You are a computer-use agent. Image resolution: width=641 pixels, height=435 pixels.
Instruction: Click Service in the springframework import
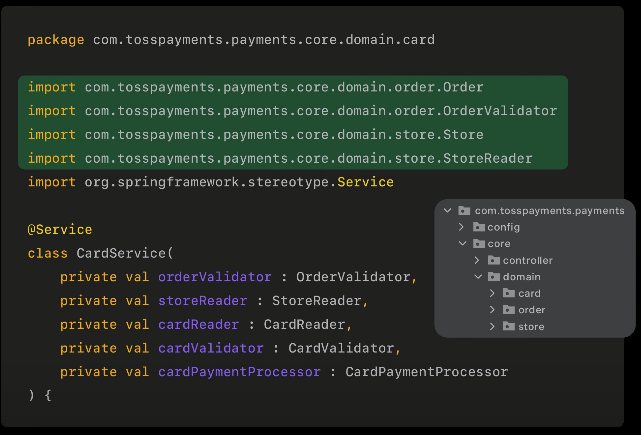click(x=365, y=182)
